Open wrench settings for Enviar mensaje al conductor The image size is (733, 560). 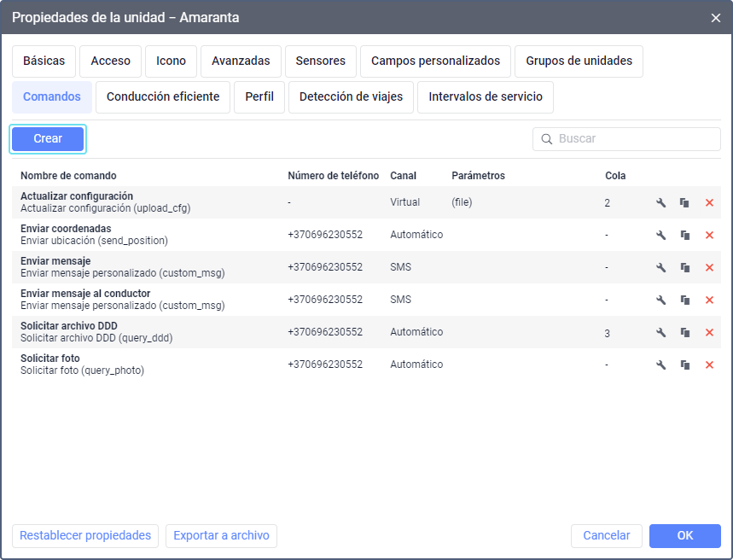660,300
